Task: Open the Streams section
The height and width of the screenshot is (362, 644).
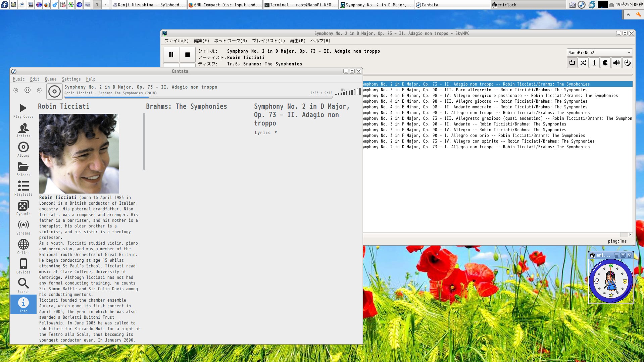Action: click(x=23, y=227)
